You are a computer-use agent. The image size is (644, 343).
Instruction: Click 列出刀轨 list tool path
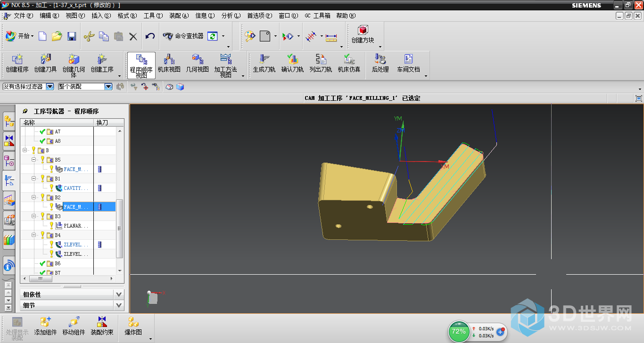321,64
